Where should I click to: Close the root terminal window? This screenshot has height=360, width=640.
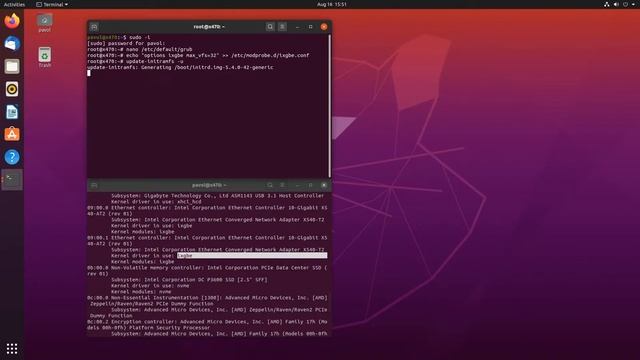324,27
